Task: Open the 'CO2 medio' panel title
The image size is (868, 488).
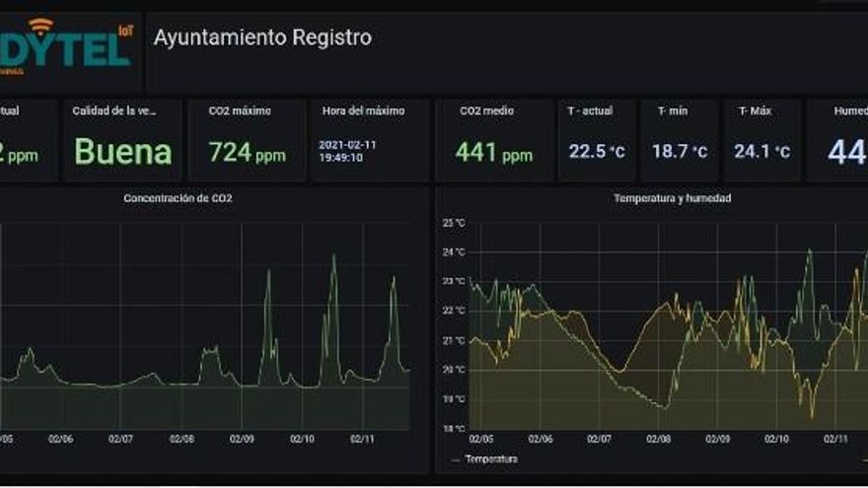Action: point(486,110)
